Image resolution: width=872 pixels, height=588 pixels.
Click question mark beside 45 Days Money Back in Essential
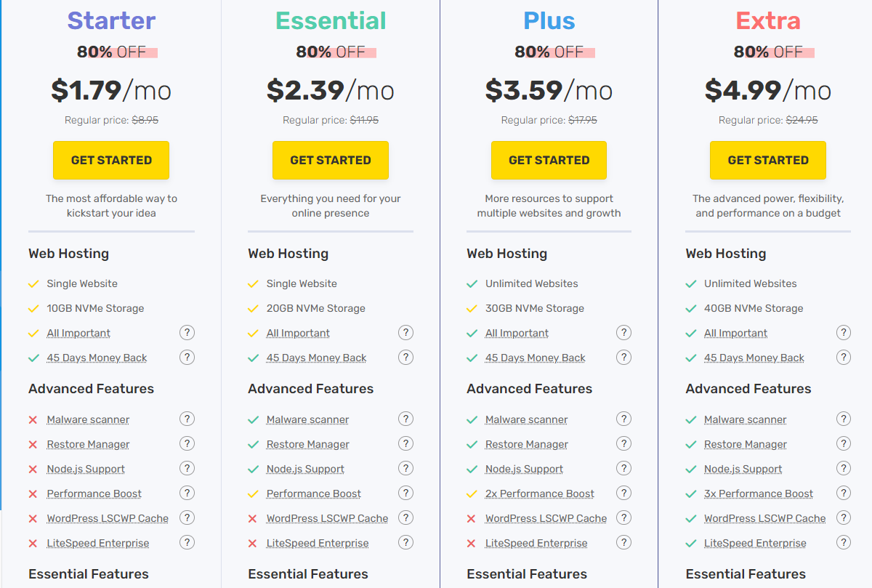click(406, 357)
